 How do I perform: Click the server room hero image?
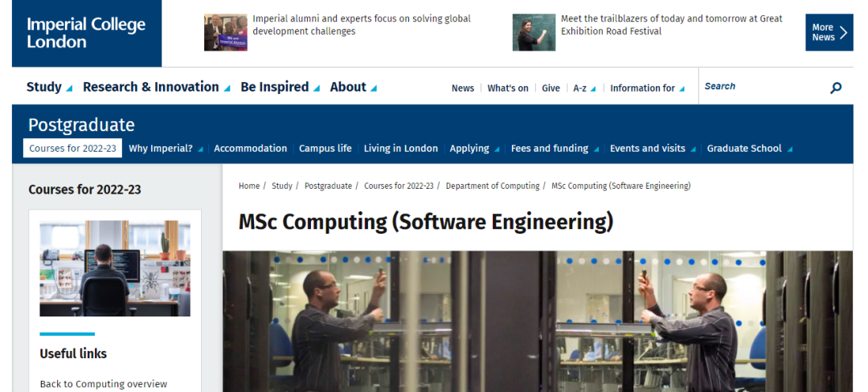538,321
